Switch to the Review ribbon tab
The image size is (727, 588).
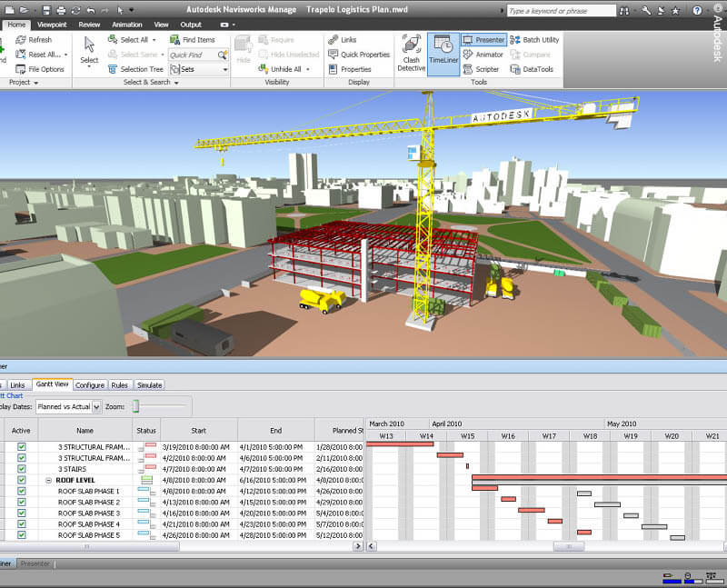point(89,25)
